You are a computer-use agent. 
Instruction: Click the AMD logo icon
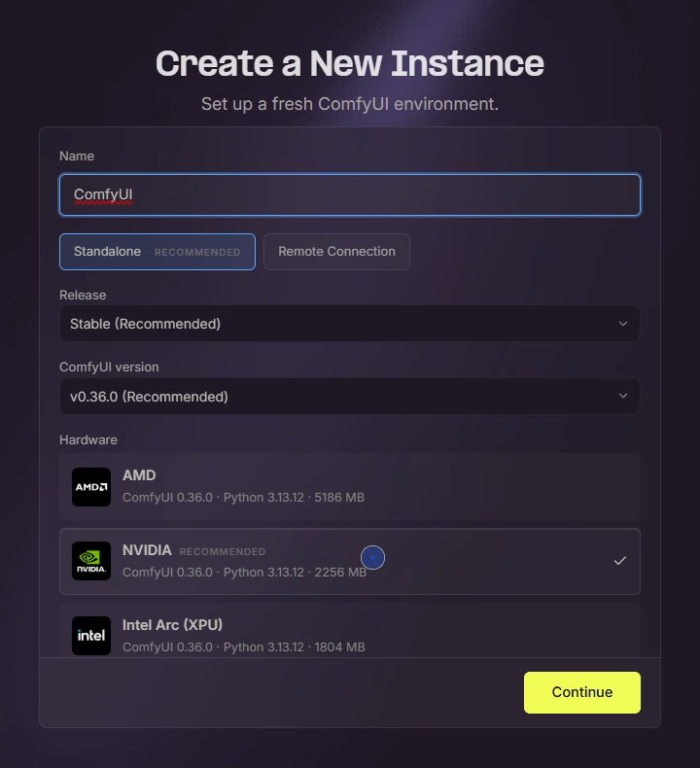click(x=91, y=487)
